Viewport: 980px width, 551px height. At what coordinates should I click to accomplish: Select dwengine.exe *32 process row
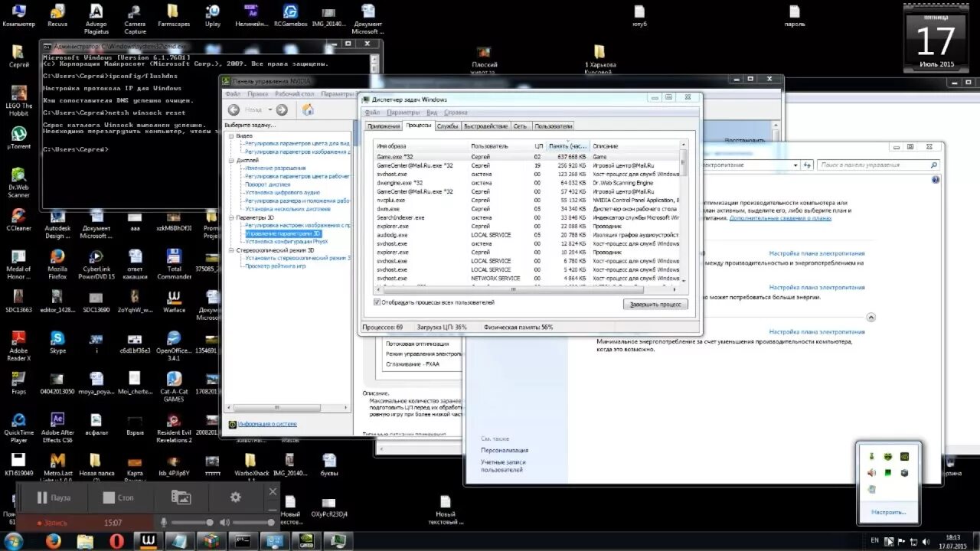[527, 183]
